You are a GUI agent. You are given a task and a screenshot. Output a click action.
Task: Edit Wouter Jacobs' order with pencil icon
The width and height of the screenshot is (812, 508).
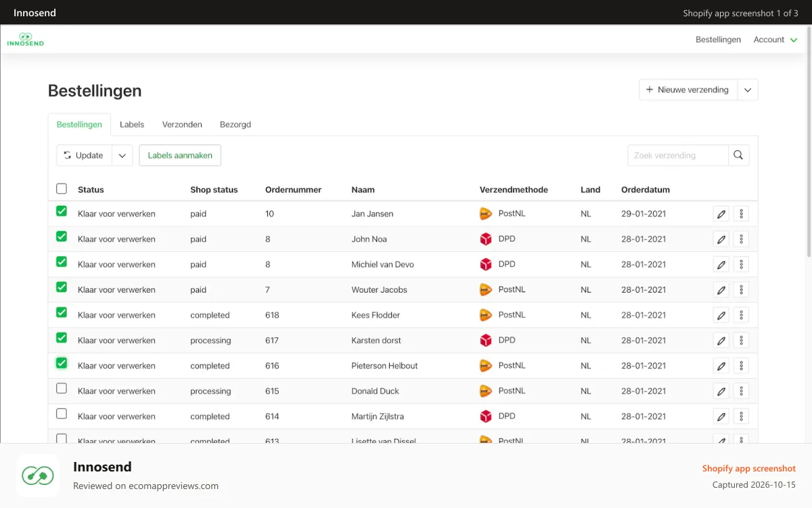pos(721,290)
